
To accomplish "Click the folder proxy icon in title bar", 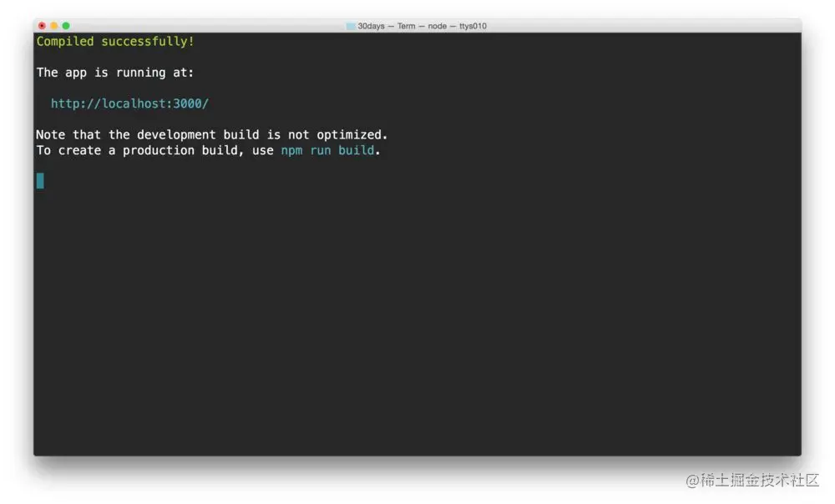I will [351, 26].
